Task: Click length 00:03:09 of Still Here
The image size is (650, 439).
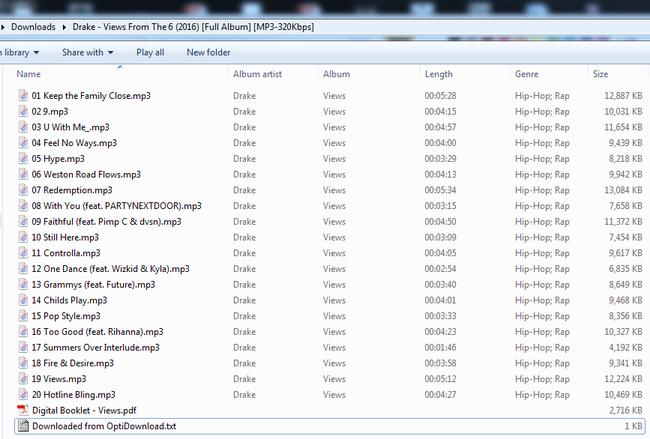Action: (x=440, y=238)
